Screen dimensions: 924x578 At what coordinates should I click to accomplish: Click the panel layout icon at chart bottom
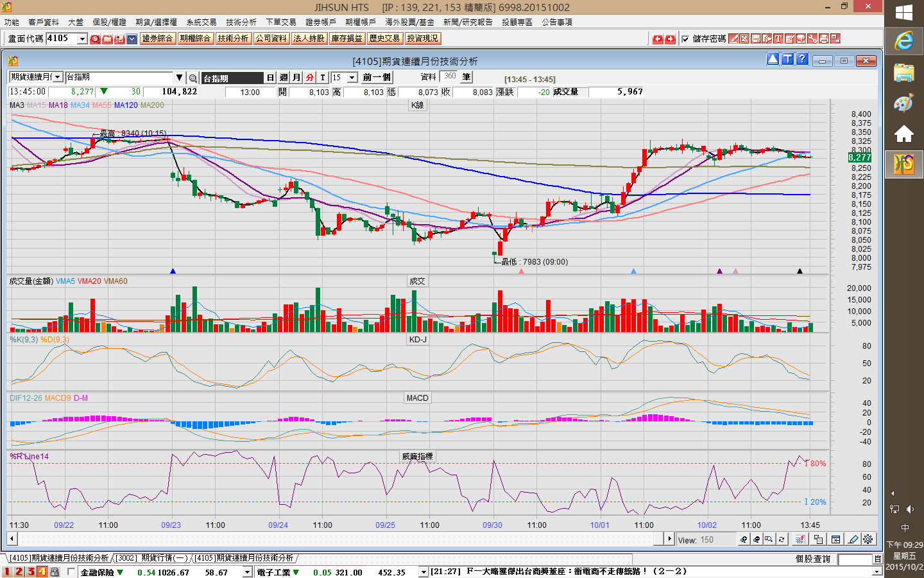pyautogui.click(x=836, y=539)
